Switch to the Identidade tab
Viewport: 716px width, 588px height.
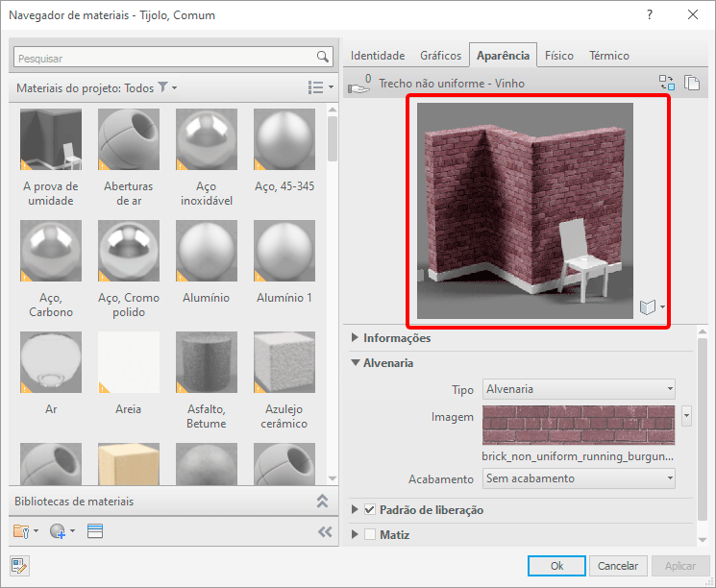click(x=378, y=55)
